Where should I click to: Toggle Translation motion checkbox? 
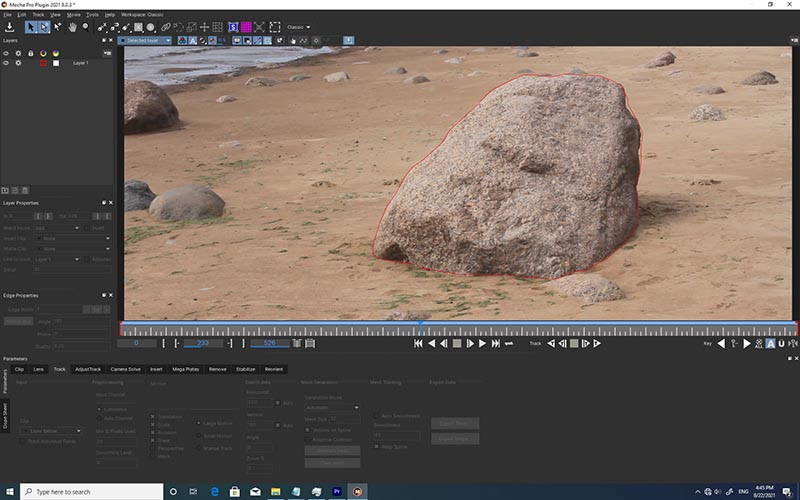[153, 416]
